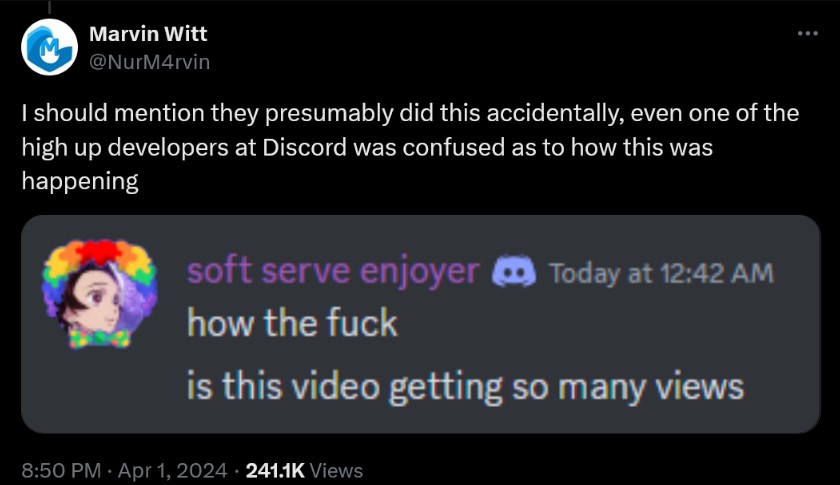
Task: Select the rainbow clown-wig Discord avatar
Action: (100, 294)
